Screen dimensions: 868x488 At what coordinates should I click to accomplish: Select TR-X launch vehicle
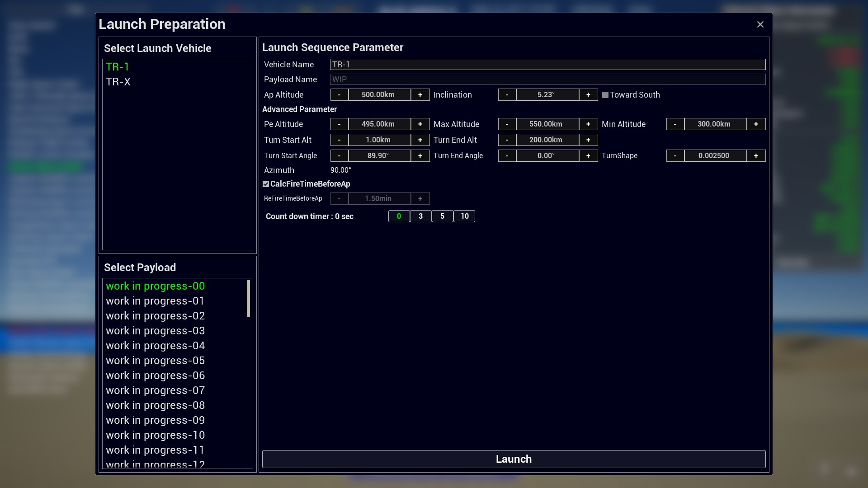(118, 82)
